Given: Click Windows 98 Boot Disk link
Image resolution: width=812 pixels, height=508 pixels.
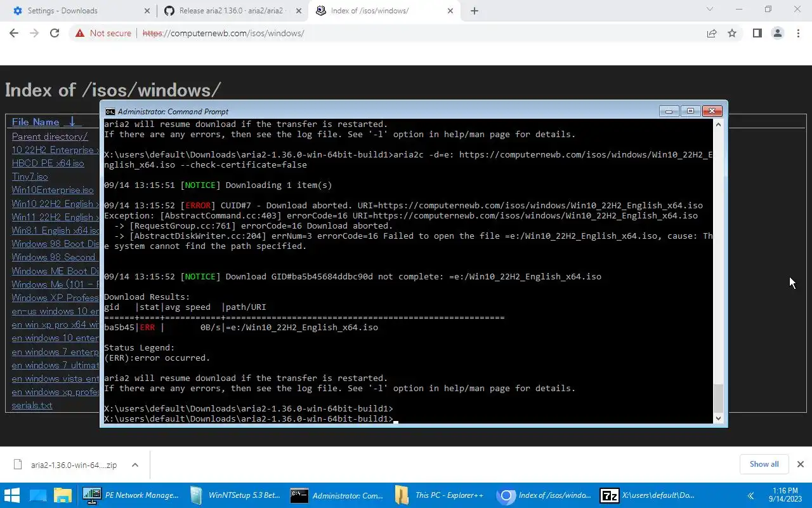Looking at the screenshot, I should tap(56, 244).
